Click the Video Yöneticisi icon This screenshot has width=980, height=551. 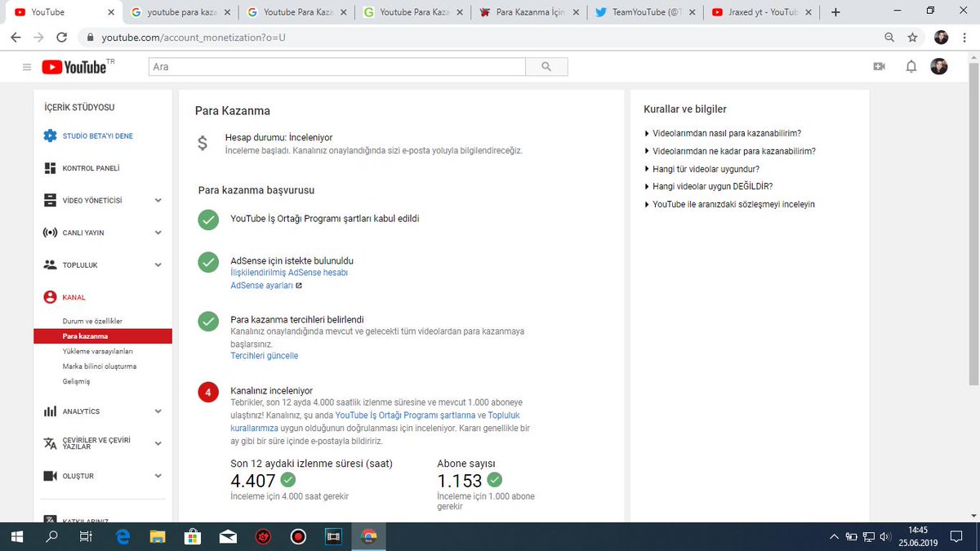point(50,200)
